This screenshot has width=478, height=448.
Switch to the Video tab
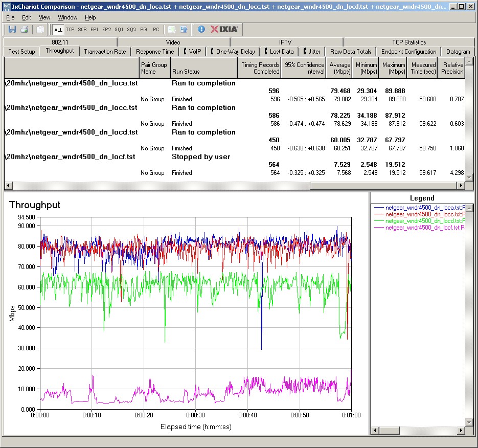coord(173,42)
